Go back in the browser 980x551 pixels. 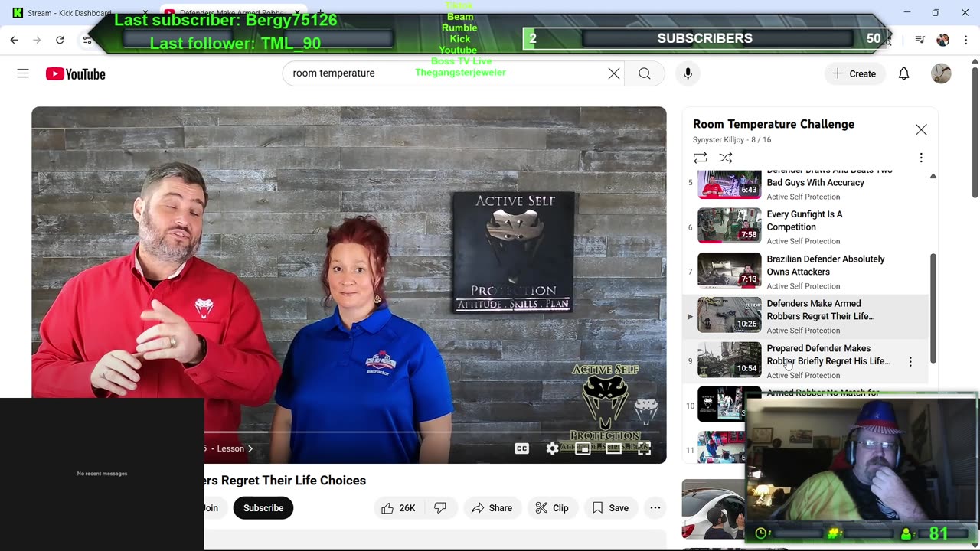tap(14, 40)
